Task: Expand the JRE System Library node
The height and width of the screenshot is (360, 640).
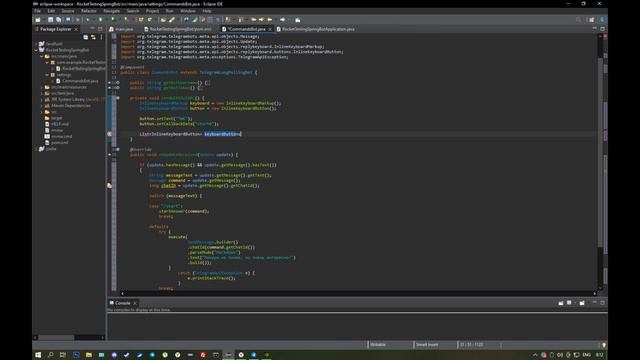Action: (42, 99)
